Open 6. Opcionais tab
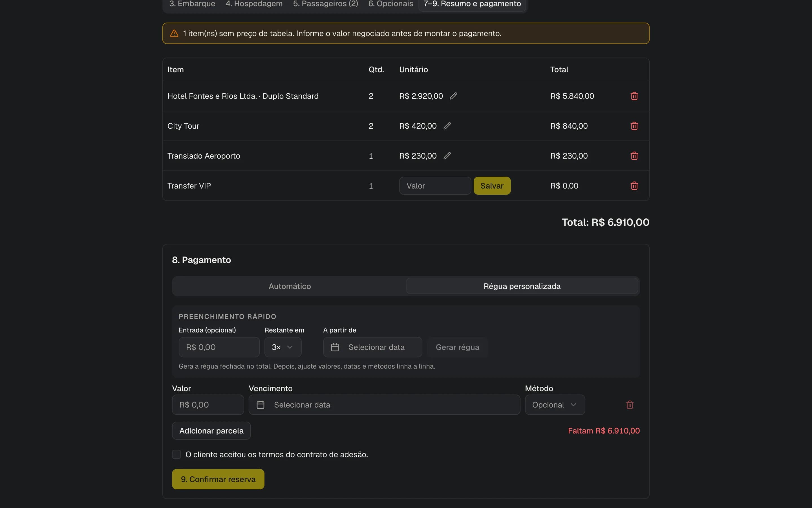 click(390, 4)
